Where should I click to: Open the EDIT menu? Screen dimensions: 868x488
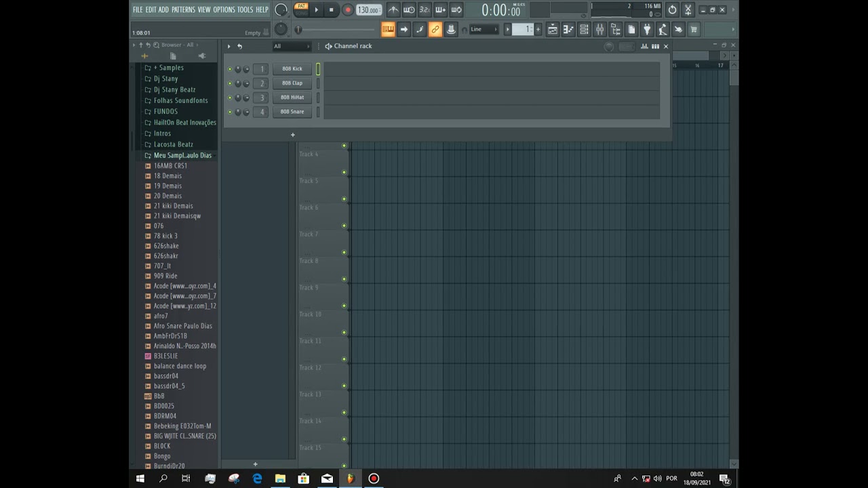(x=151, y=9)
